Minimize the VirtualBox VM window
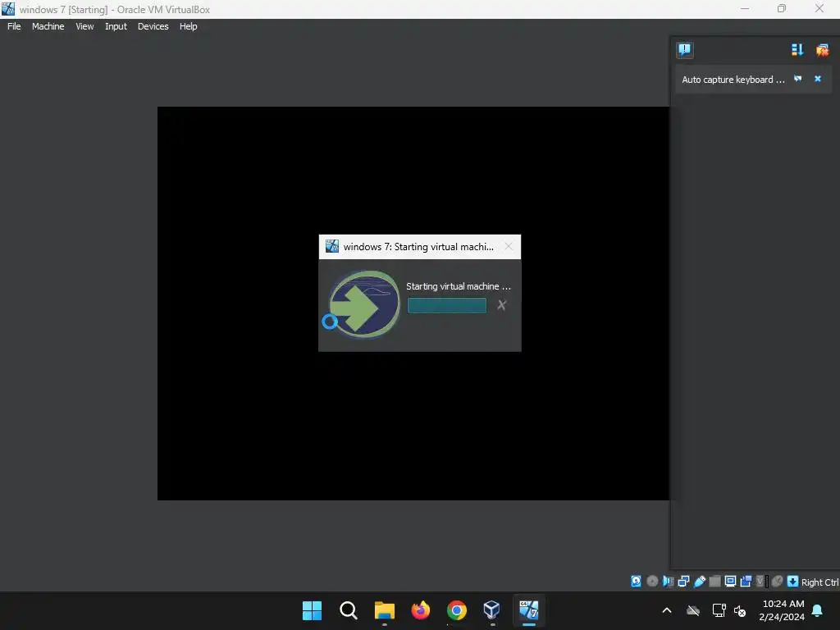This screenshot has width=840, height=630. [x=745, y=9]
